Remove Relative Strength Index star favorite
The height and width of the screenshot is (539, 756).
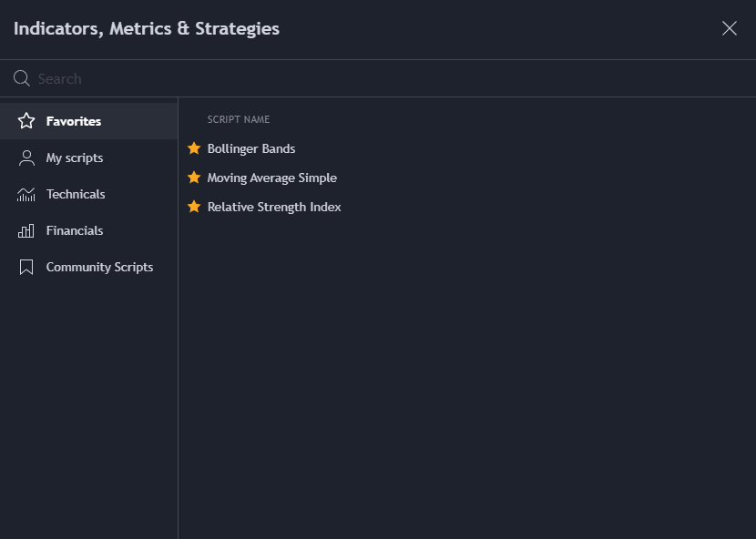[194, 207]
